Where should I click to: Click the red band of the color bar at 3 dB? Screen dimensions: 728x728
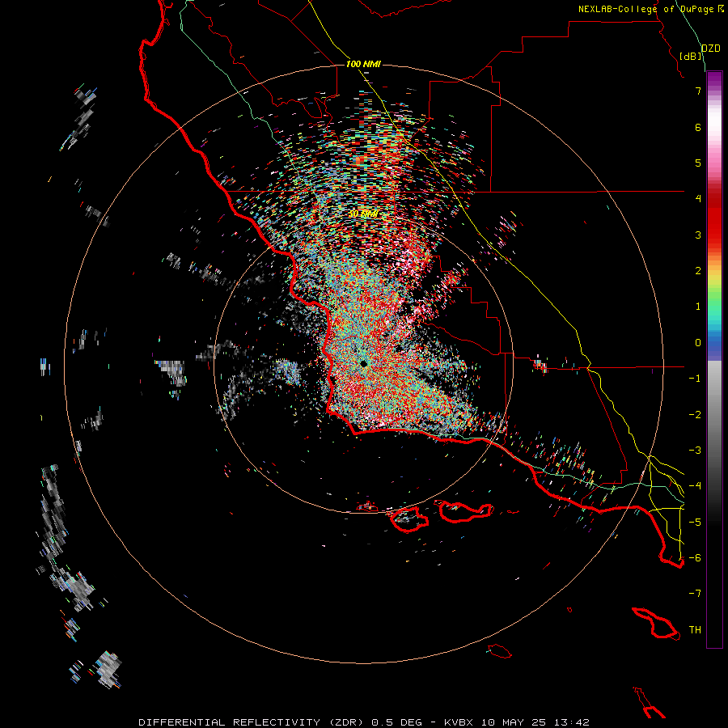[x=714, y=235]
